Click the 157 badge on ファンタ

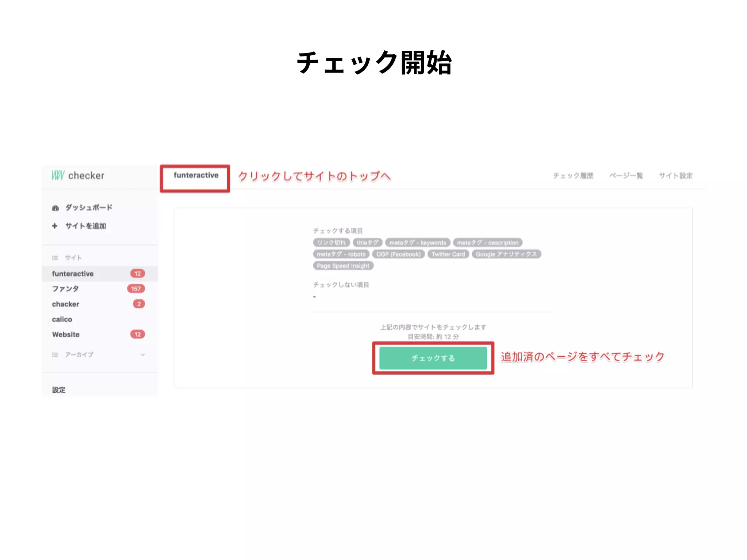[136, 289]
